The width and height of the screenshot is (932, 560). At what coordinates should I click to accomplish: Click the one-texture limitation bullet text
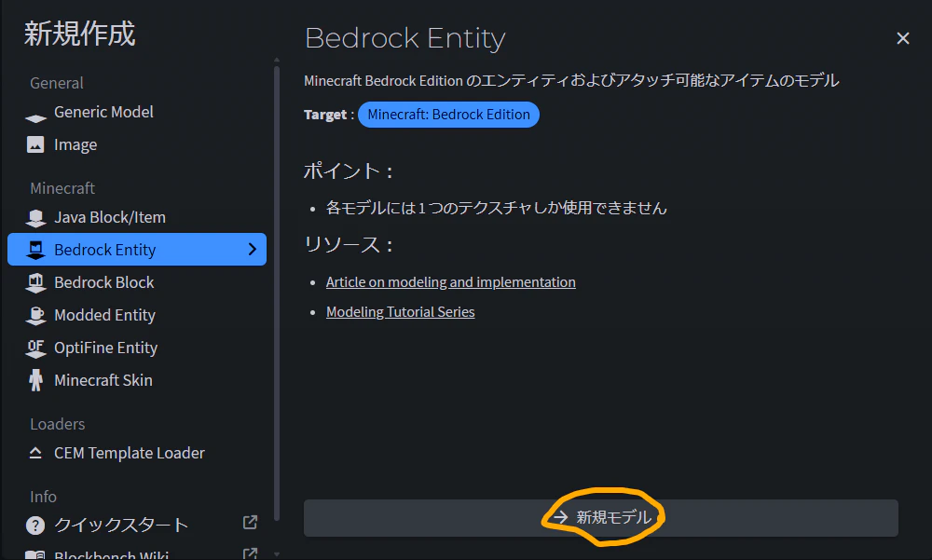tap(497, 208)
